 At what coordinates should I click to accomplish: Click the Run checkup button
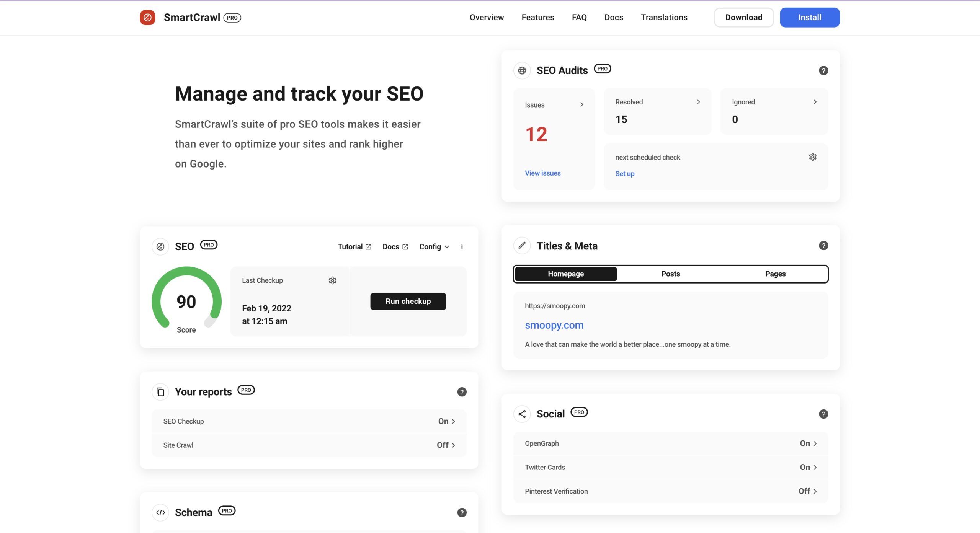tap(408, 301)
